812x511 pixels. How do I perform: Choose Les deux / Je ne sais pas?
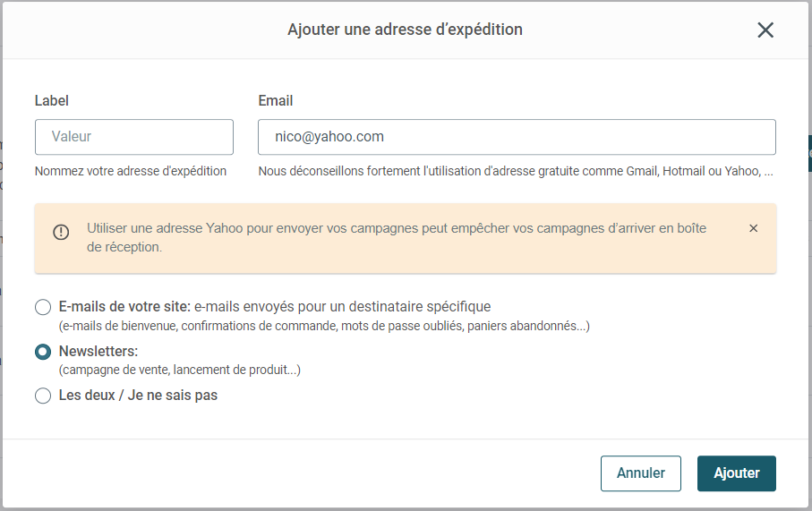tap(43, 396)
